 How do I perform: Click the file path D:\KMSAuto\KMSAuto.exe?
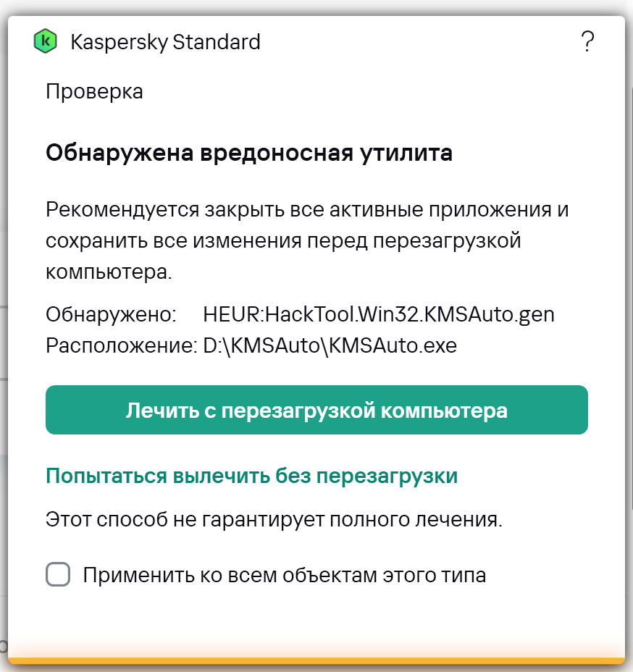click(330, 345)
